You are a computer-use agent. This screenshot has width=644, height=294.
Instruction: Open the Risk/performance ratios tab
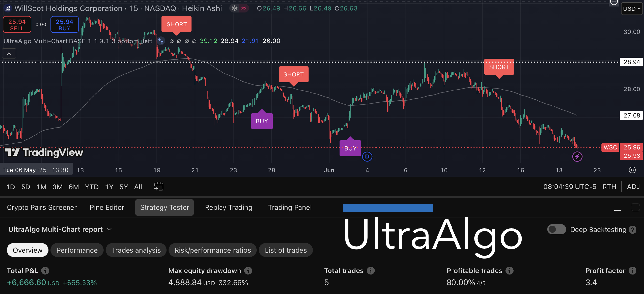click(x=213, y=250)
